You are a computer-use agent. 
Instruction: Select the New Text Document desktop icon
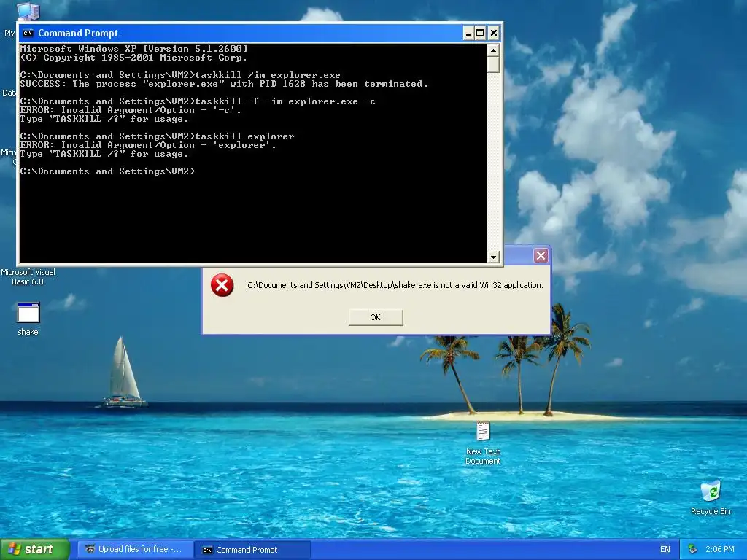coord(483,443)
